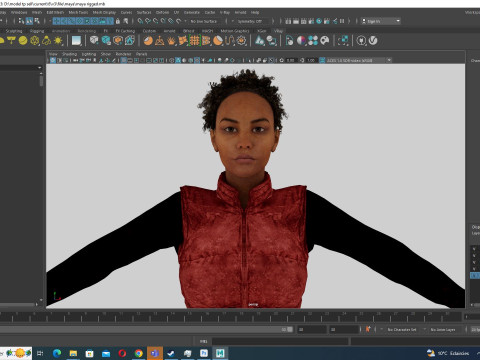Screen dimensions: 480x360
Task: Open the Edit Mesh menu
Action: click(55, 12)
